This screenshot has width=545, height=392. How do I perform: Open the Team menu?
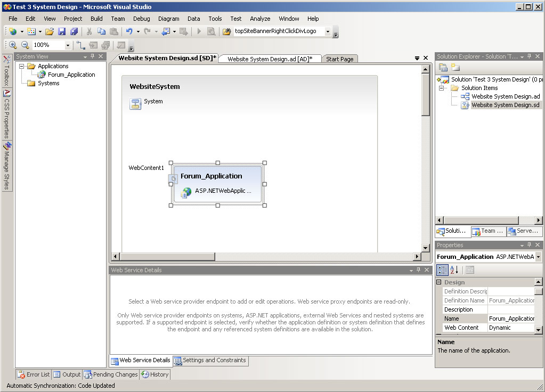pyautogui.click(x=118, y=19)
